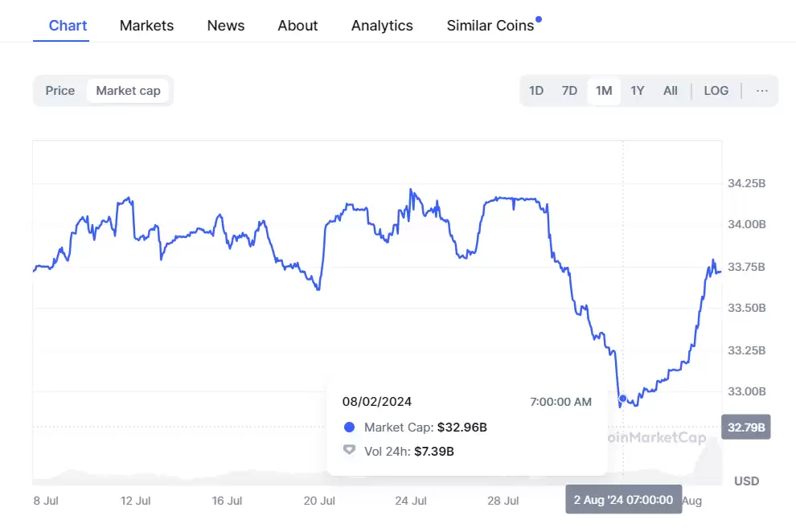
Task: Open the Chart tab
Action: pos(68,26)
